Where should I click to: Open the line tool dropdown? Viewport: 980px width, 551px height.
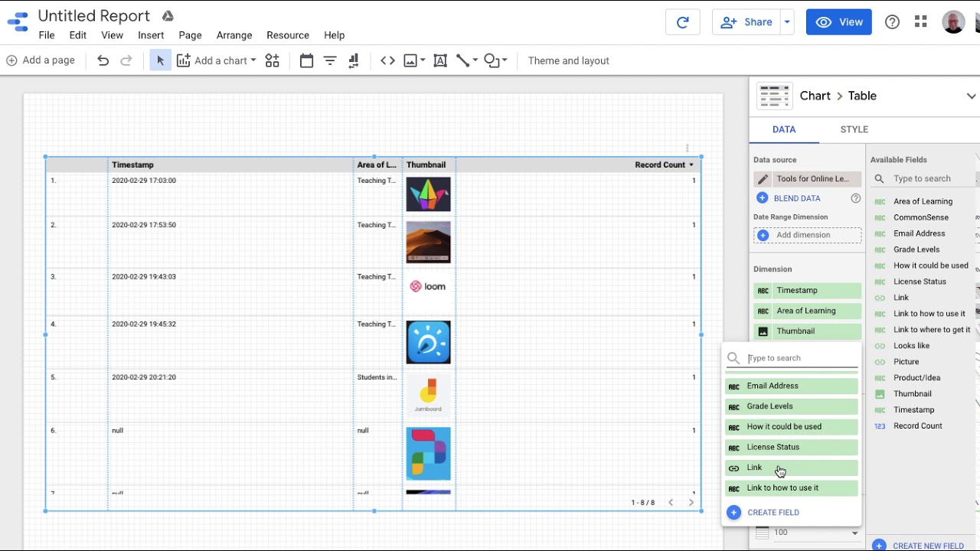point(475,60)
